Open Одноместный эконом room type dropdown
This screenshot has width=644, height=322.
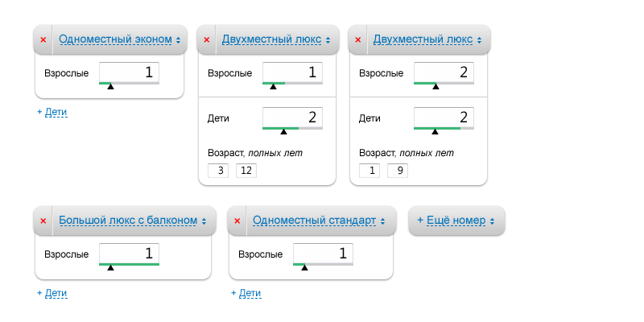[x=119, y=39]
